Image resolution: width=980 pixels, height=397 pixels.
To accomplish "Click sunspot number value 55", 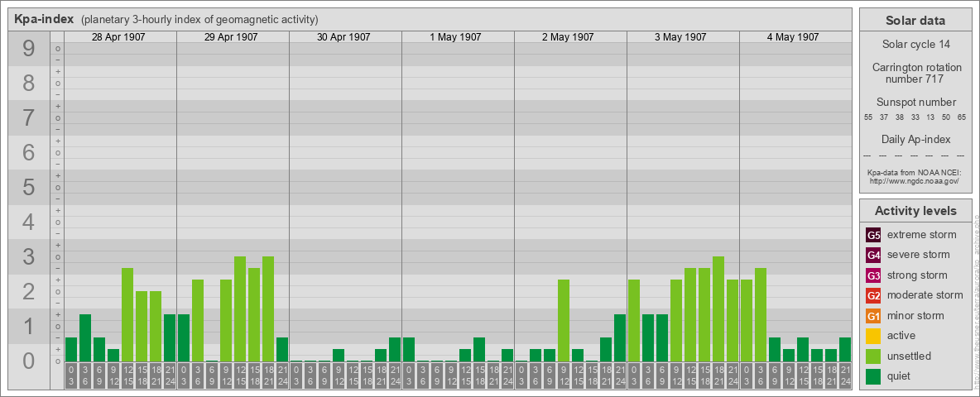I will click(868, 117).
